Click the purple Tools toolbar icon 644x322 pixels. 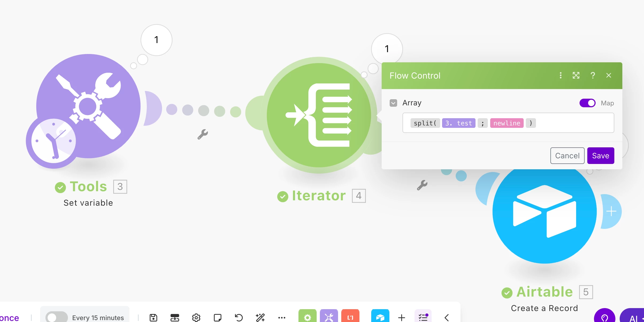[329, 317]
